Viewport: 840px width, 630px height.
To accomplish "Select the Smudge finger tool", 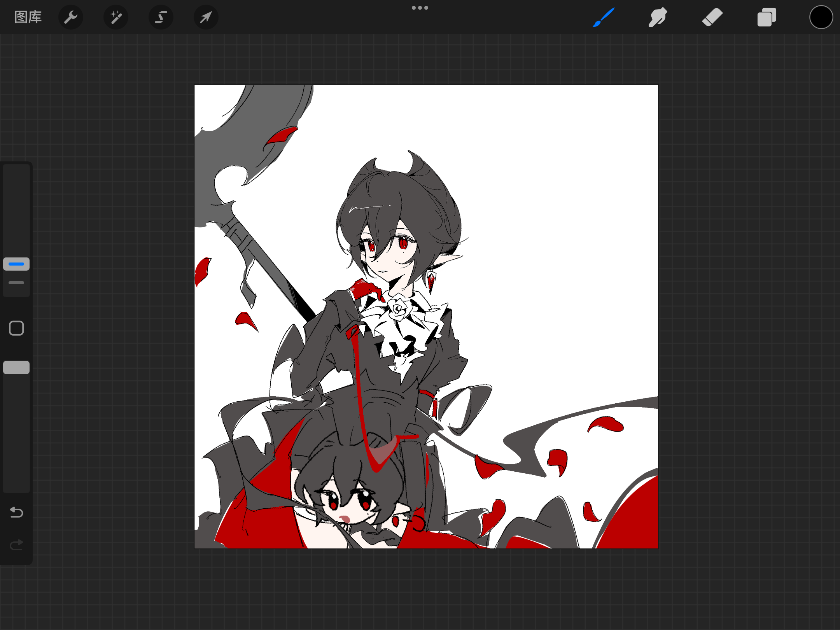I will [658, 17].
